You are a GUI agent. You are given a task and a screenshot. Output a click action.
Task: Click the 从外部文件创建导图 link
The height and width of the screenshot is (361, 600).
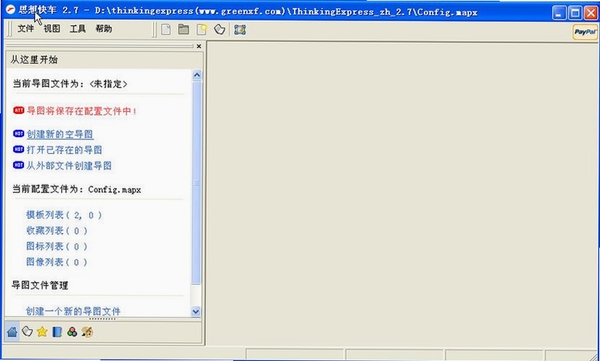[69, 166]
